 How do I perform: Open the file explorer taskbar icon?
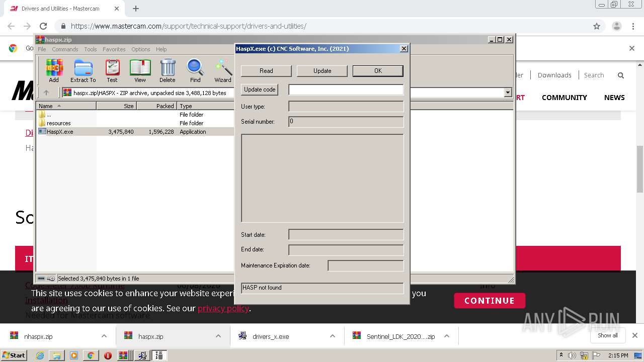coord(57,355)
